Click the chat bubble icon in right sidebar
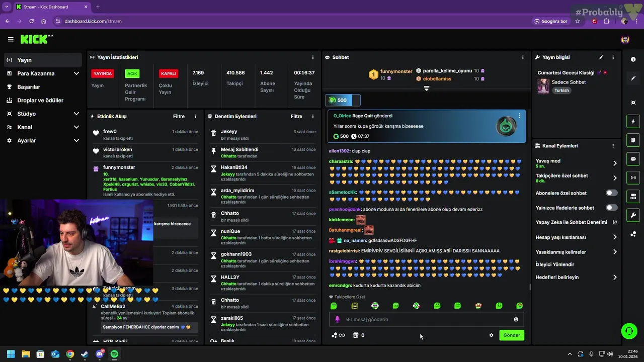 click(x=633, y=159)
